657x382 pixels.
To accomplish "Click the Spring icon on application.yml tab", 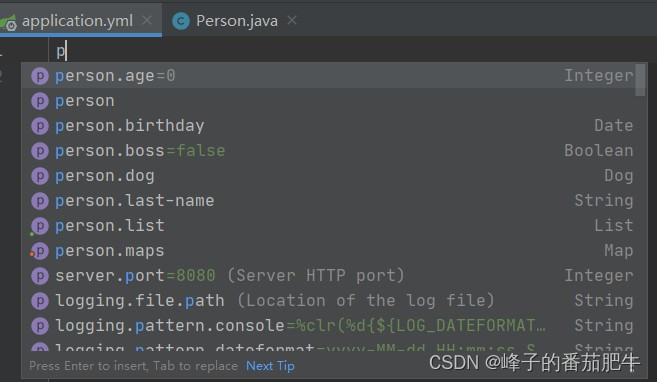I will click(8, 22).
